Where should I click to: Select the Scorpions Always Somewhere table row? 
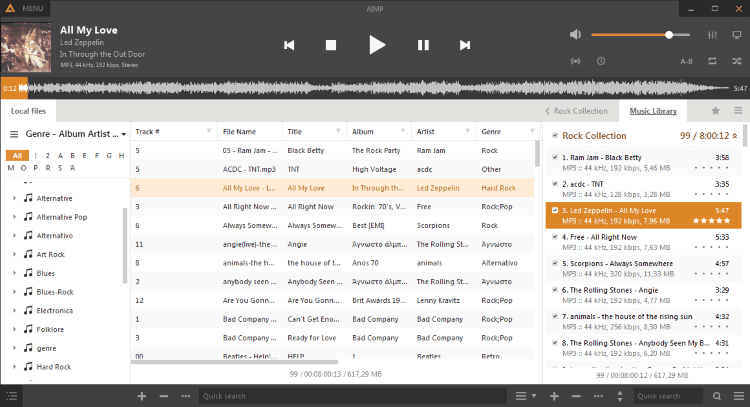click(332, 225)
